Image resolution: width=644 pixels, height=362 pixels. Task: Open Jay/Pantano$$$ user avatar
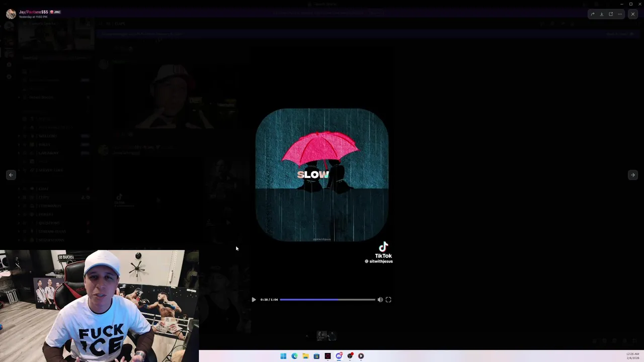(11, 14)
